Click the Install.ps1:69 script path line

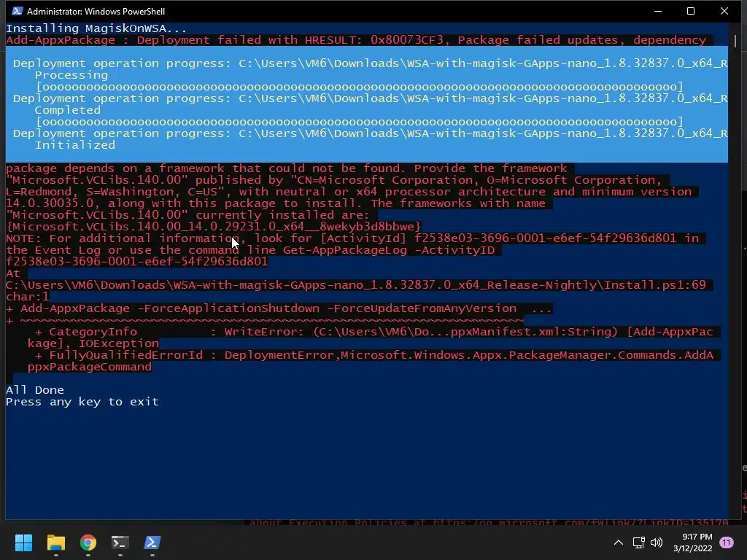[356, 285]
